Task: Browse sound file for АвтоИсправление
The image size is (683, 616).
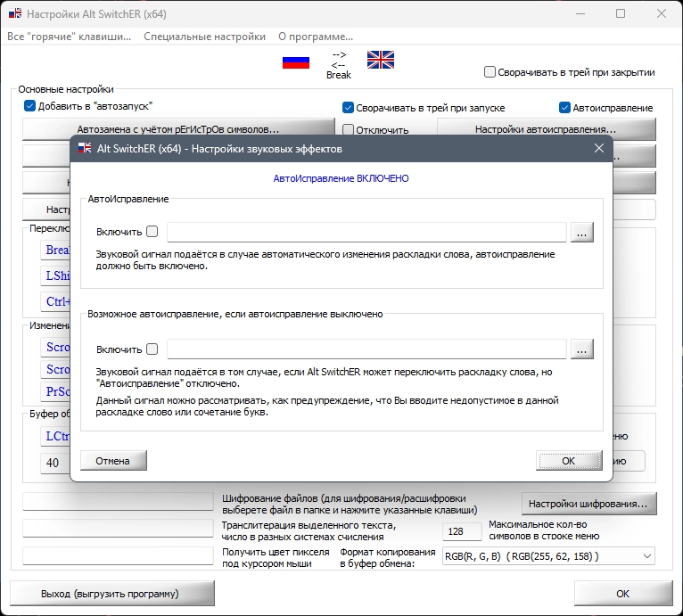Action: click(x=582, y=232)
